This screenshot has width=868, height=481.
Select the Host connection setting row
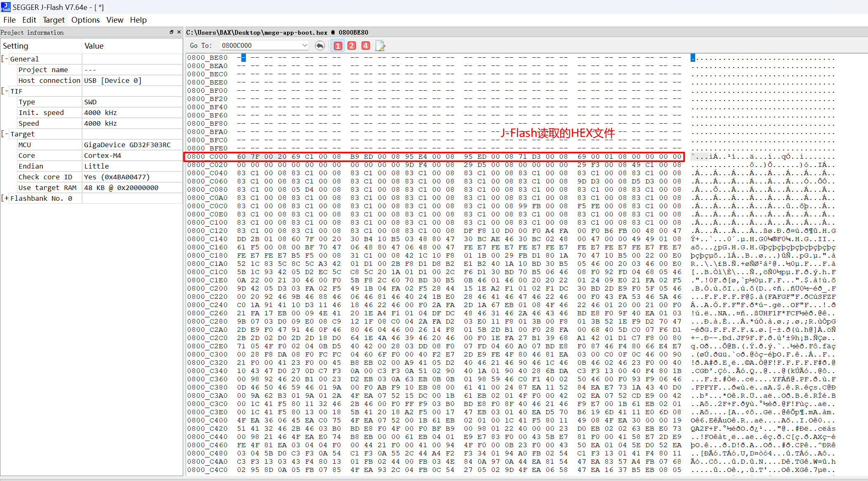(x=92, y=80)
